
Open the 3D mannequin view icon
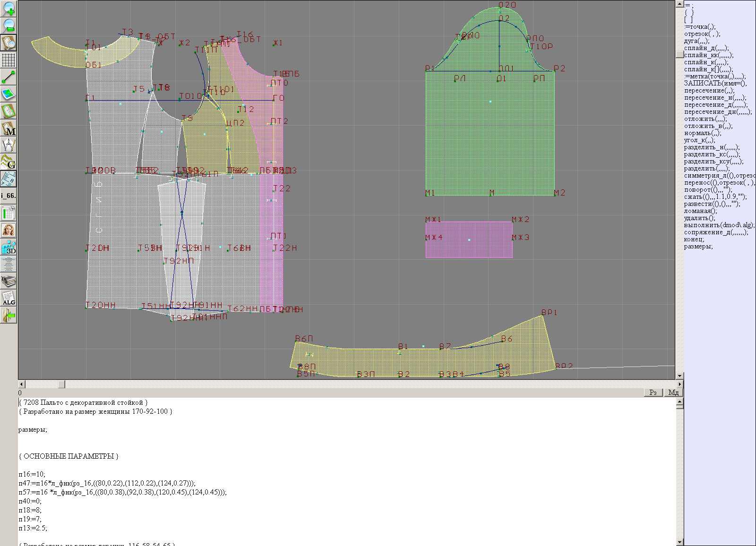click(9, 247)
